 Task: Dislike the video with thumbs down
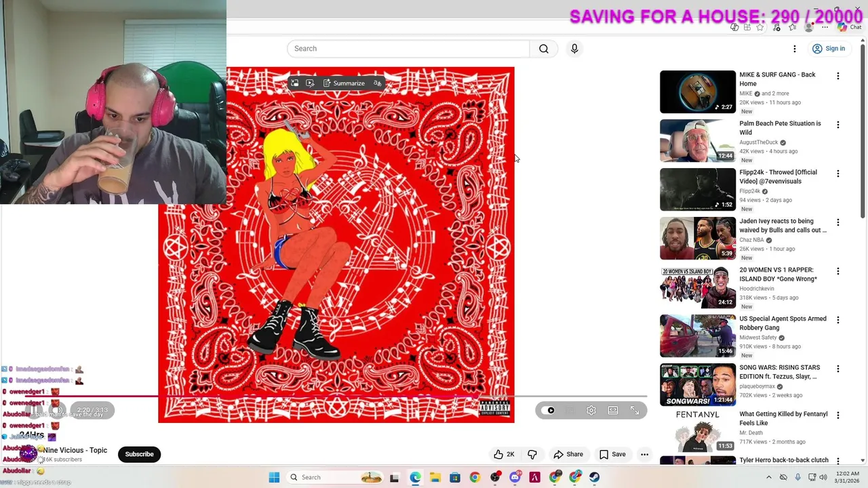pyautogui.click(x=532, y=455)
